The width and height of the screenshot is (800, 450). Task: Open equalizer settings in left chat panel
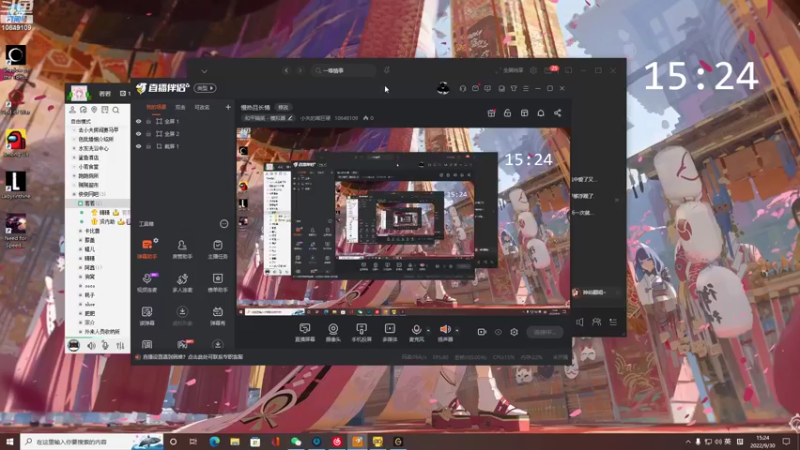120,345
